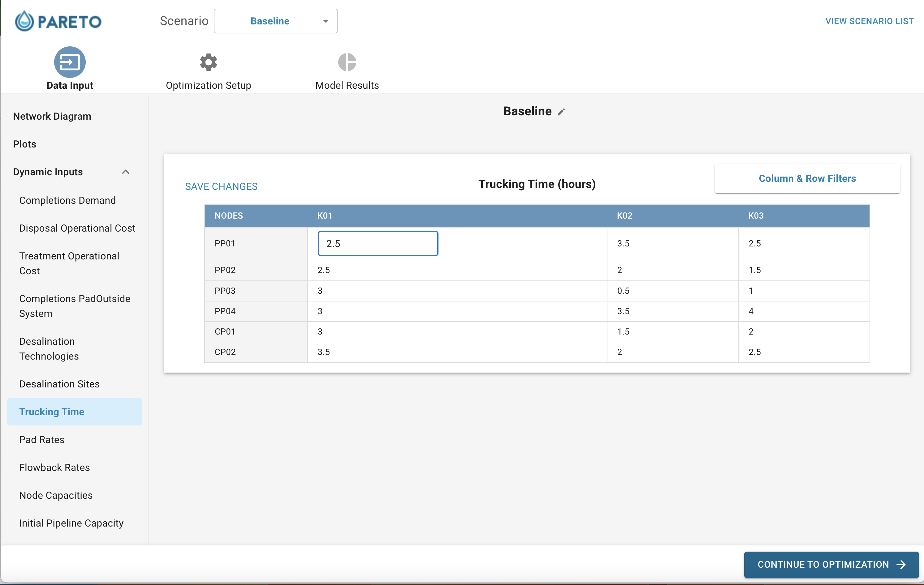Open the Model Results pie chart icon

(x=347, y=62)
